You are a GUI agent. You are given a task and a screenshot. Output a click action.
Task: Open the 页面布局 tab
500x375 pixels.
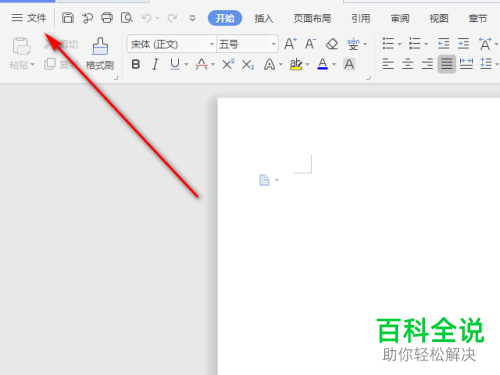pos(312,18)
